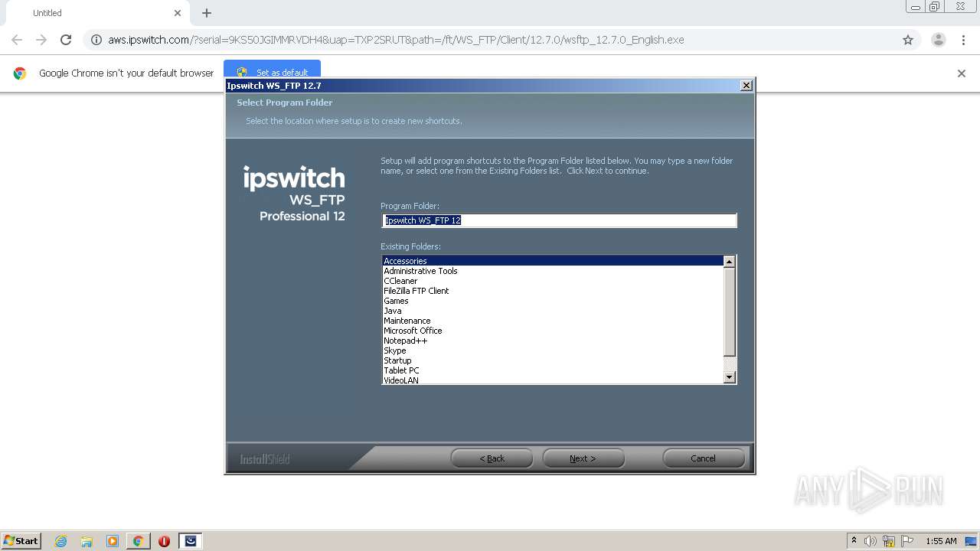The height and width of the screenshot is (551, 980).
Task: Open the volume speaker tray icon
Action: tap(871, 541)
